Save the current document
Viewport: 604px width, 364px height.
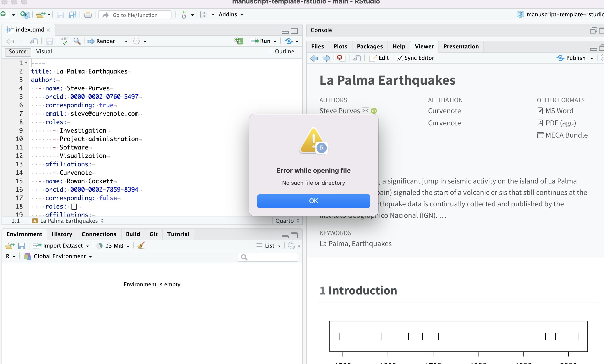[49, 41]
